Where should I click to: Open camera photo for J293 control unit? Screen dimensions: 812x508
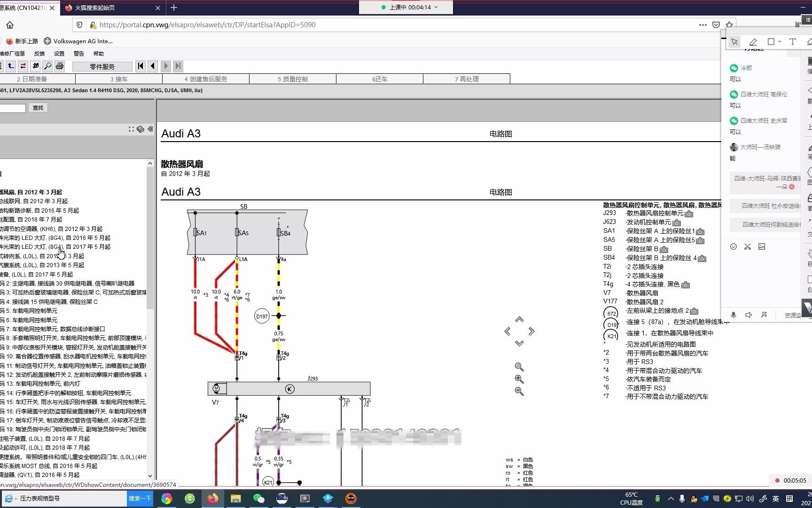tap(689, 214)
